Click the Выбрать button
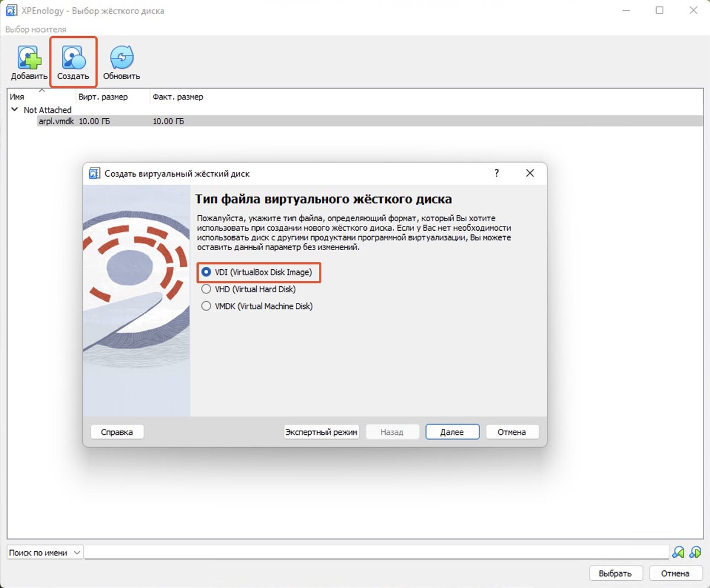The width and height of the screenshot is (710, 588). coord(615,573)
